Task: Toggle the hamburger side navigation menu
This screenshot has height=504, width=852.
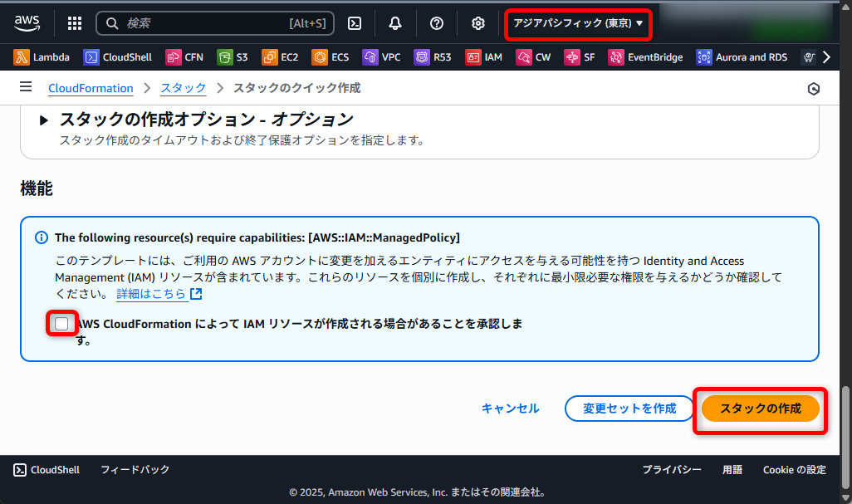Action: 26,87
